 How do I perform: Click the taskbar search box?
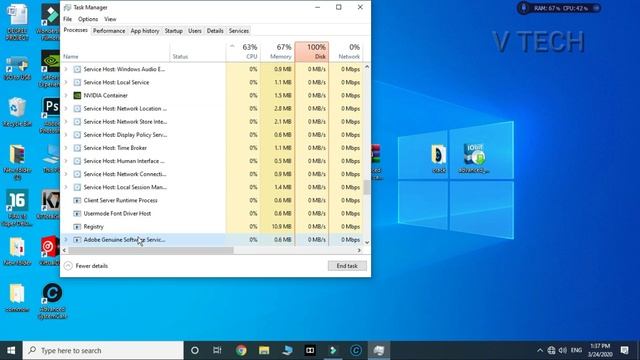tap(103, 350)
